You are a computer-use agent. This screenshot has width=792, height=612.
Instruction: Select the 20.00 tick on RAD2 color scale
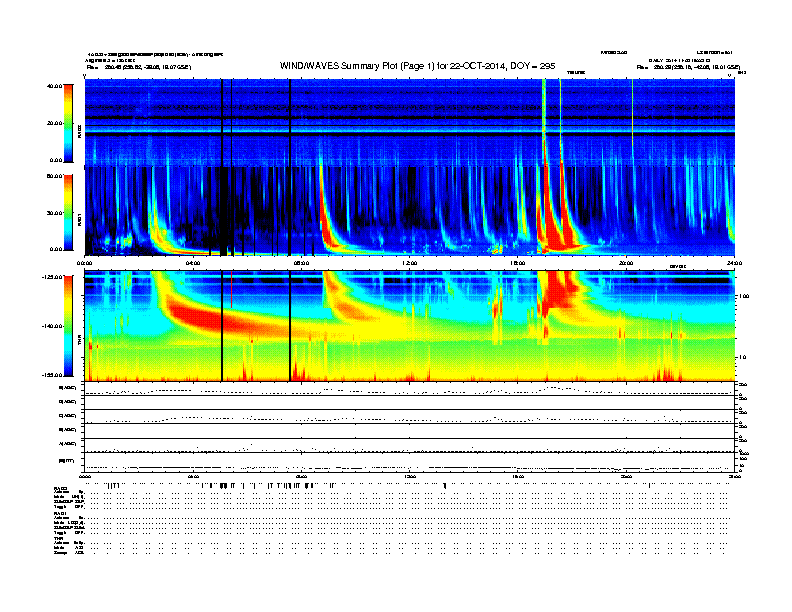point(54,123)
